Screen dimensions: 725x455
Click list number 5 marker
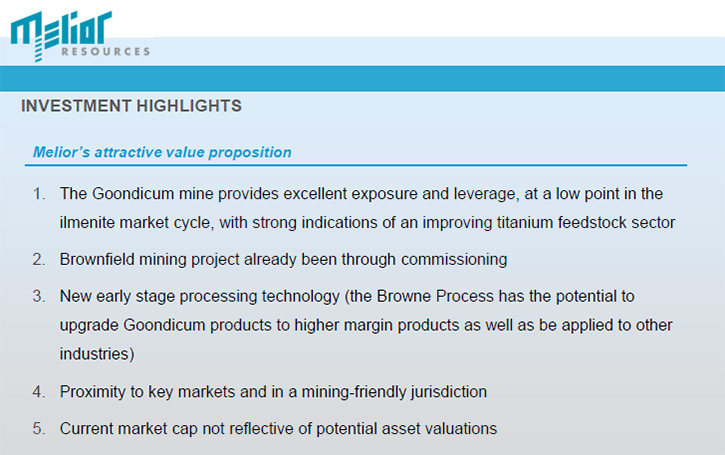tap(39, 429)
